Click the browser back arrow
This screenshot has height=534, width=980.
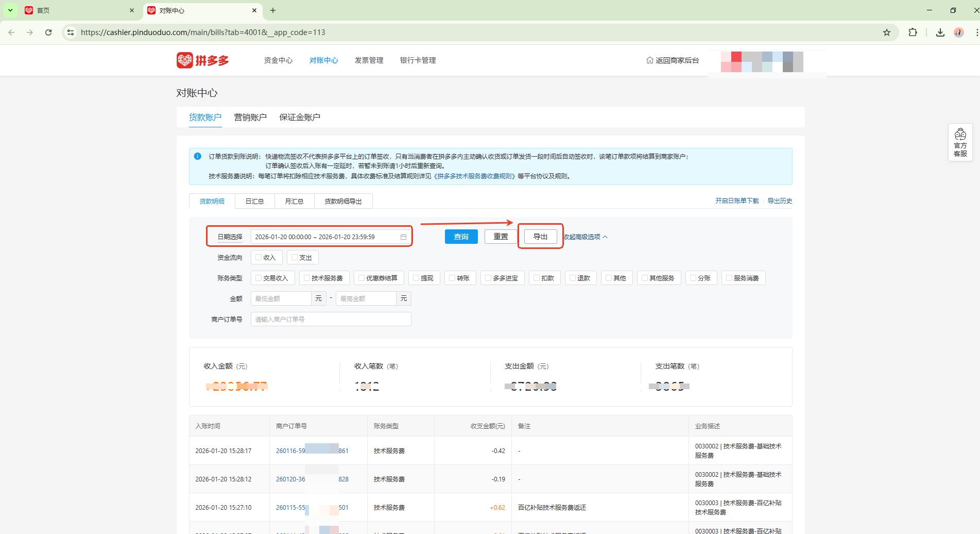coord(11,32)
